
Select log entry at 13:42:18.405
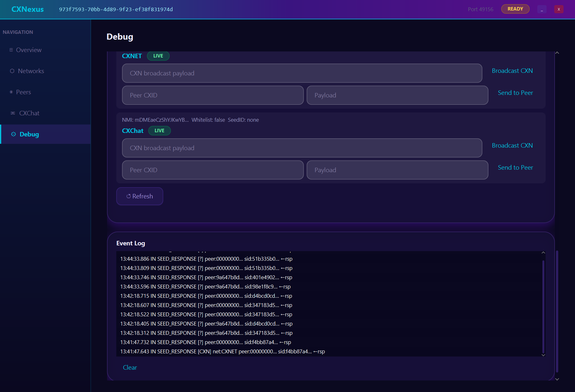coord(206,324)
